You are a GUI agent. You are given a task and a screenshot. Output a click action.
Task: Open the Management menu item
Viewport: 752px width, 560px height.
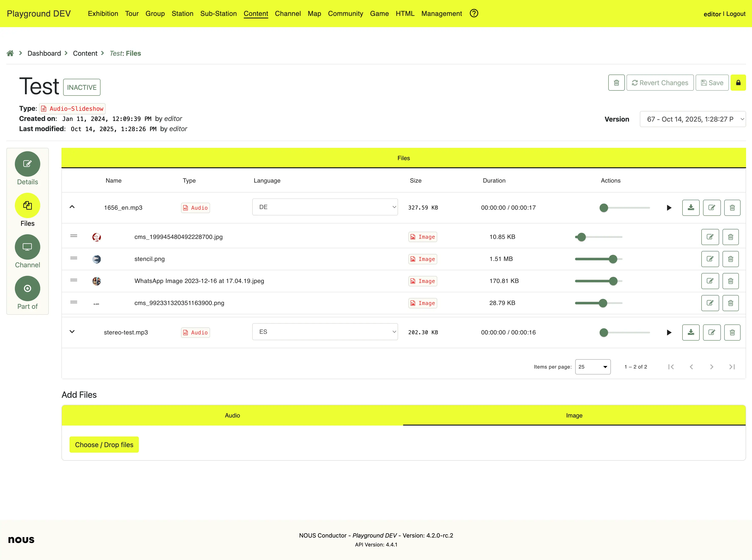click(x=441, y=14)
